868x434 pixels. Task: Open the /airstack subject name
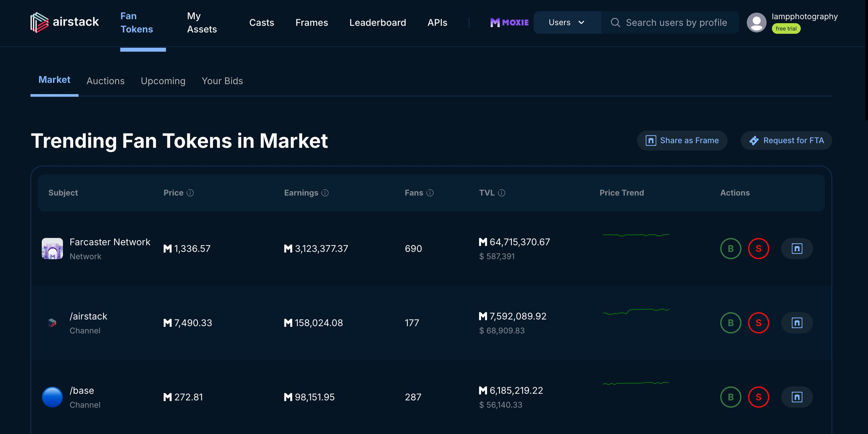88,316
